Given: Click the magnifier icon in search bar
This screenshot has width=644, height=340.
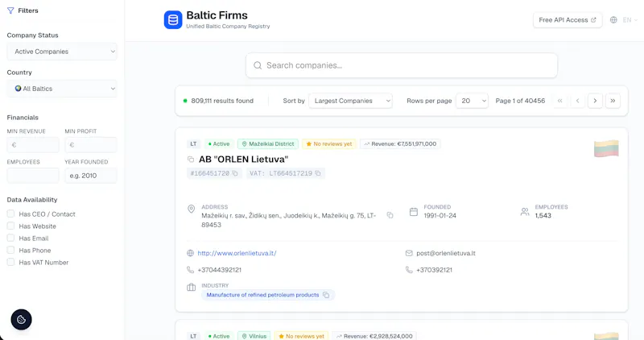Looking at the screenshot, I should click(x=258, y=65).
